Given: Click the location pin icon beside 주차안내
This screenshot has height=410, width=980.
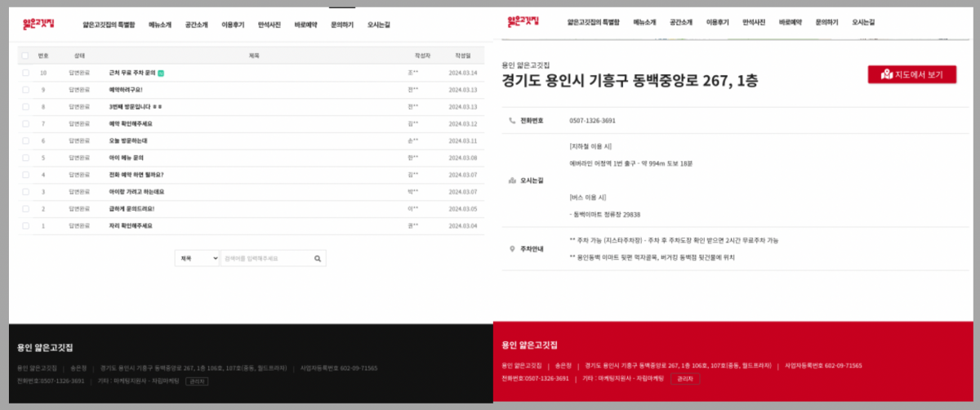Looking at the screenshot, I should [512, 248].
